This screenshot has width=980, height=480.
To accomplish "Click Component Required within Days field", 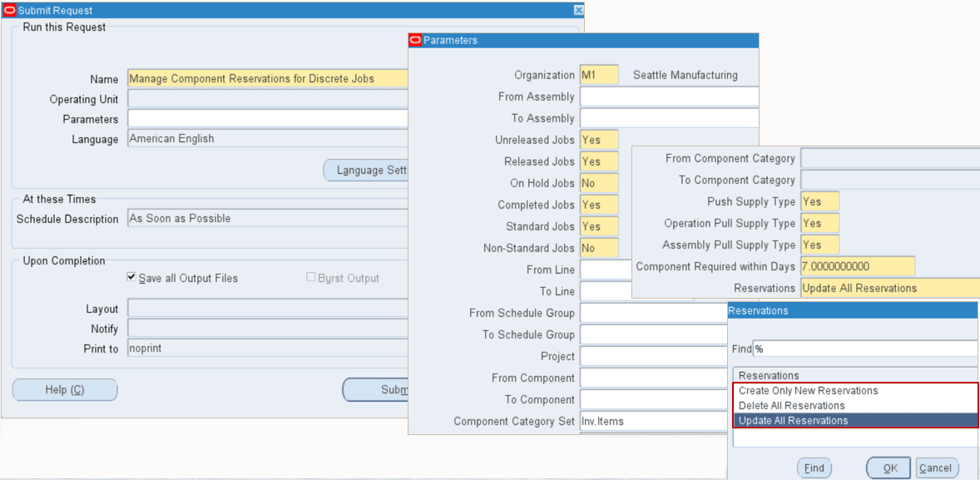I will [858, 266].
